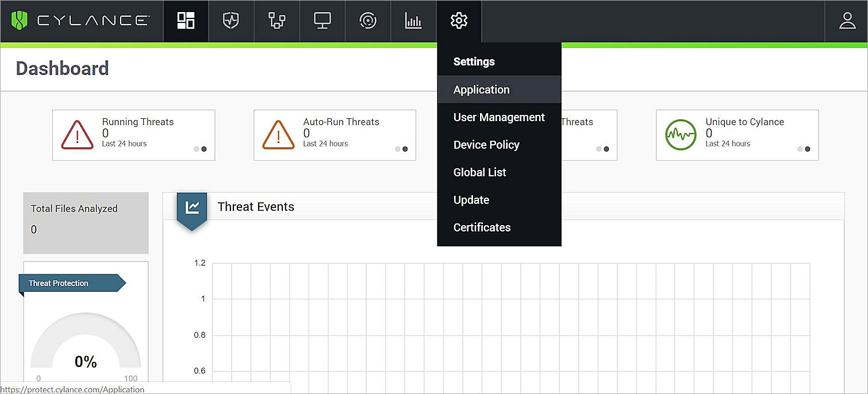Click the Settings gear icon
Image resolution: width=868 pixels, height=394 pixels.
point(459,21)
